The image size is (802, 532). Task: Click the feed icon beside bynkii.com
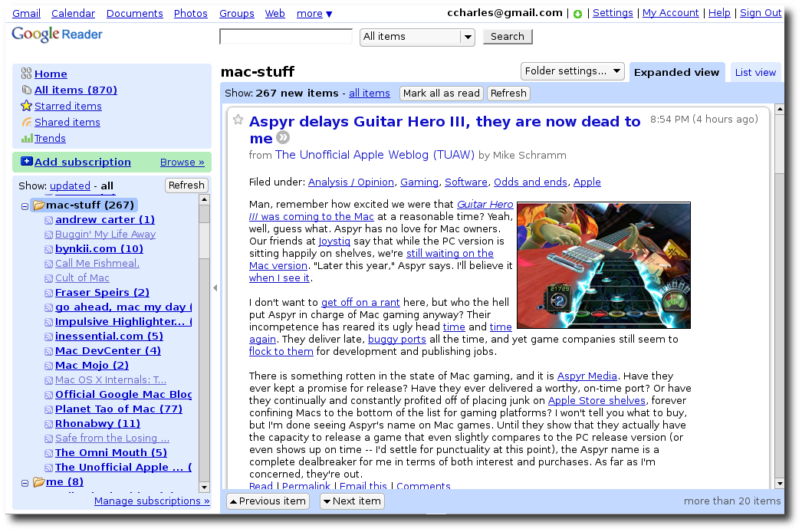[x=48, y=249]
